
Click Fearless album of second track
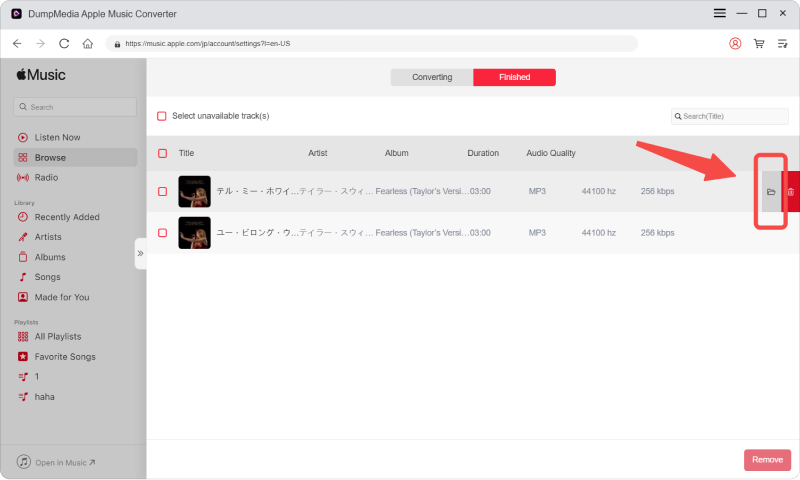pos(422,233)
